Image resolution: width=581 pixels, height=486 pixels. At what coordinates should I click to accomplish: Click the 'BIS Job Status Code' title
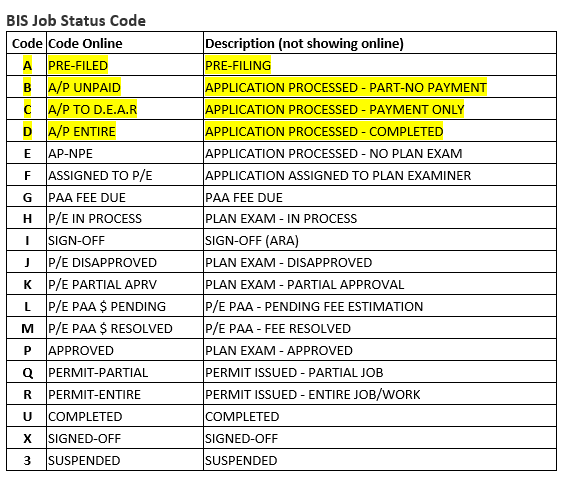(76, 21)
